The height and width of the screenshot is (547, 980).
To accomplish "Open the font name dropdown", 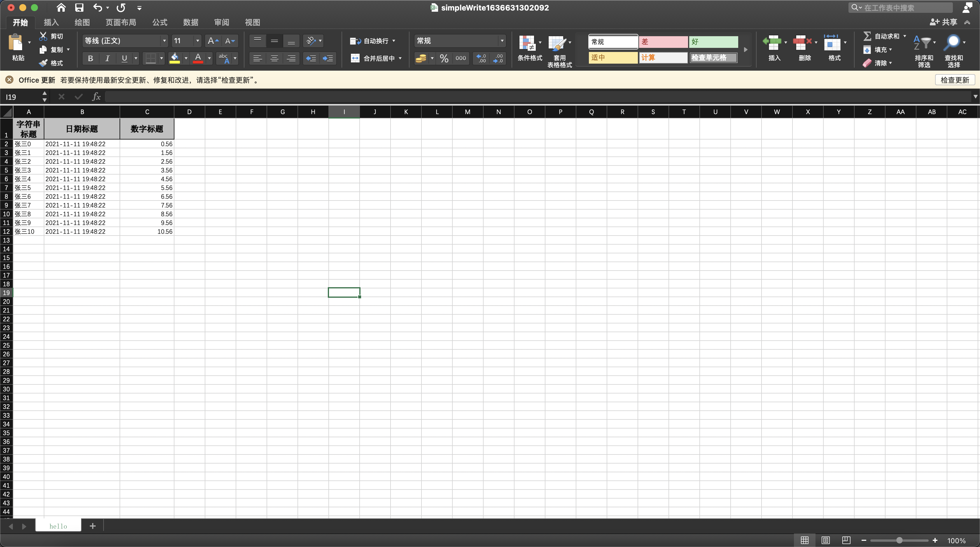I will click(x=164, y=41).
